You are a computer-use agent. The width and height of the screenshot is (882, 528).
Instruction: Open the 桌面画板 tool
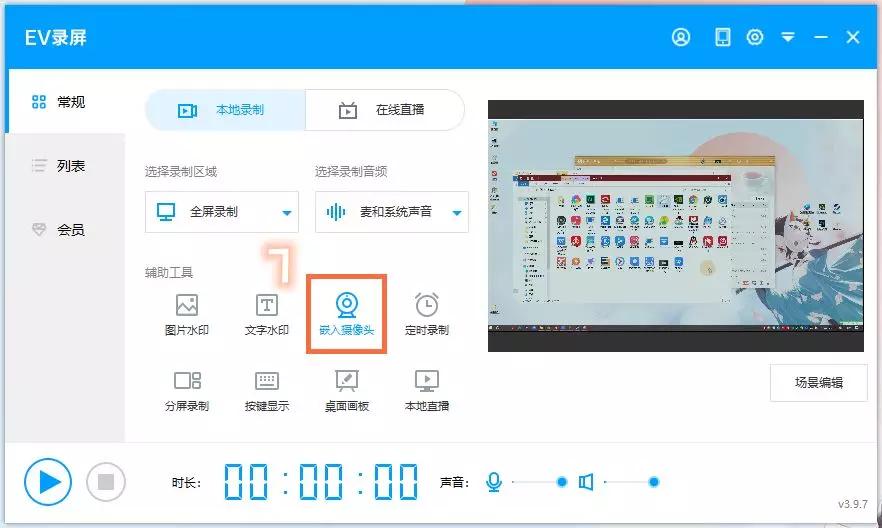[x=346, y=391]
